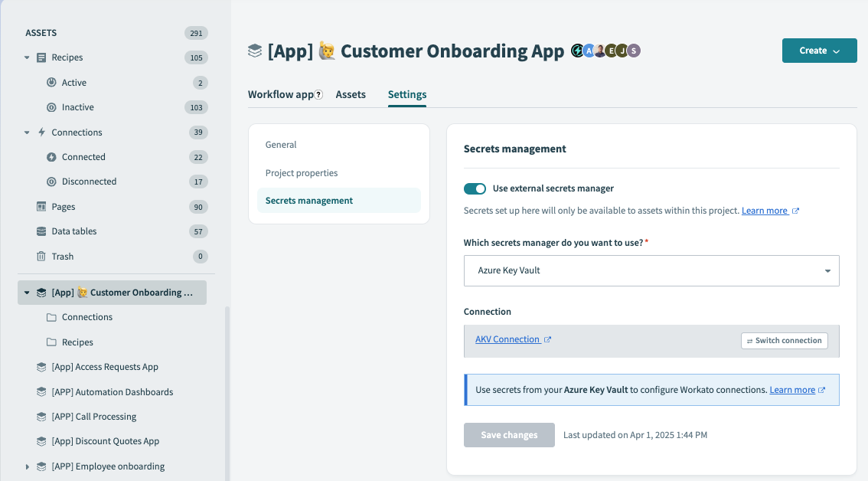Click the Data tables database icon
Screen dimensions: 868x481
coord(41,231)
